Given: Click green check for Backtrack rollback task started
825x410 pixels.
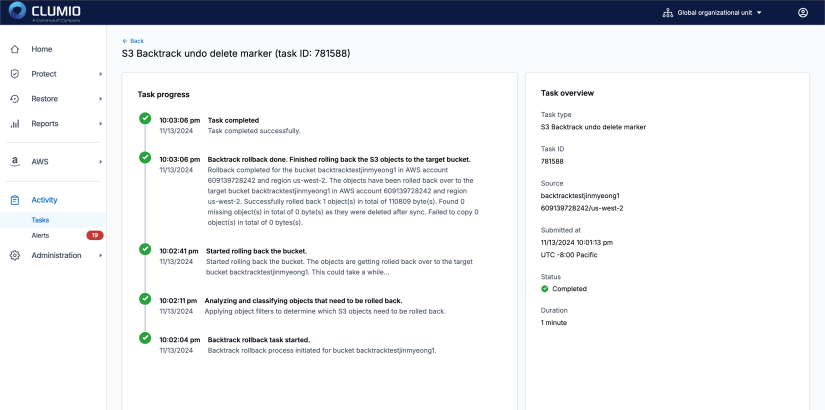Looking at the screenshot, I should point(145,338).
